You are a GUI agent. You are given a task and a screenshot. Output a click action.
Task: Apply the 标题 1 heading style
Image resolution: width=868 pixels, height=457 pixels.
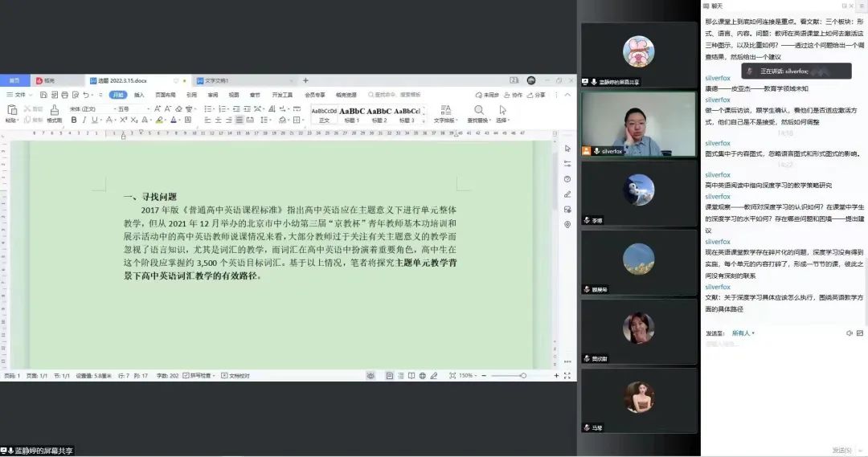click(x=352, y=114)
